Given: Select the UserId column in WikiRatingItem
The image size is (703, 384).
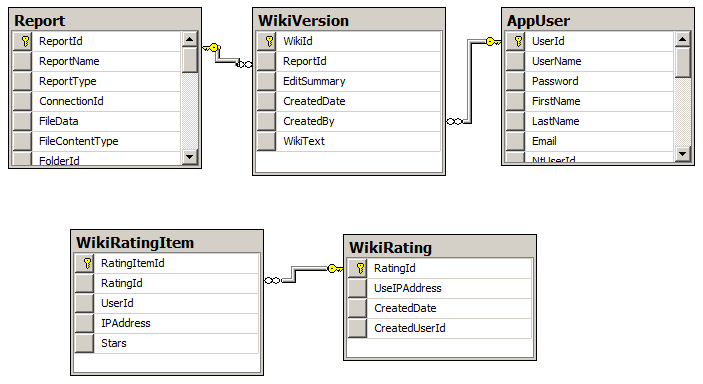Looking at the screenshot, I should (x=167, y=303).
